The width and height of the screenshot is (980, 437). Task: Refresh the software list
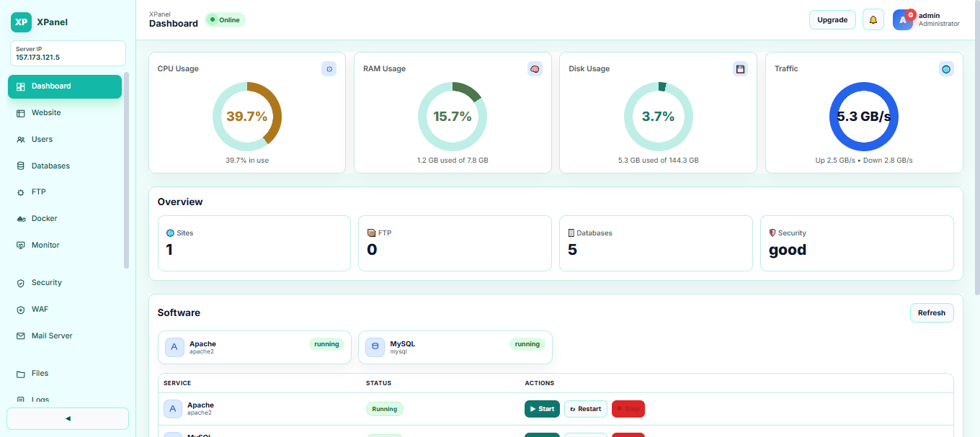coord(931,312)
